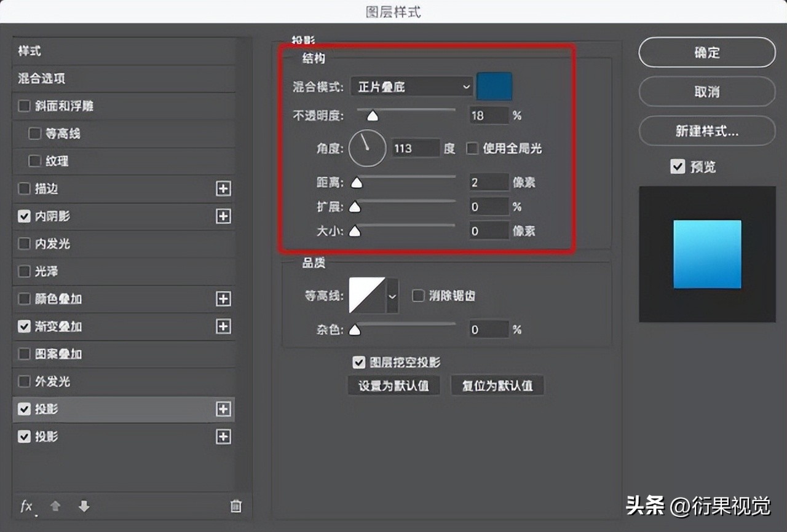Click the 新建样式 button
787x532 pixels.
click(x=706, y=131)
